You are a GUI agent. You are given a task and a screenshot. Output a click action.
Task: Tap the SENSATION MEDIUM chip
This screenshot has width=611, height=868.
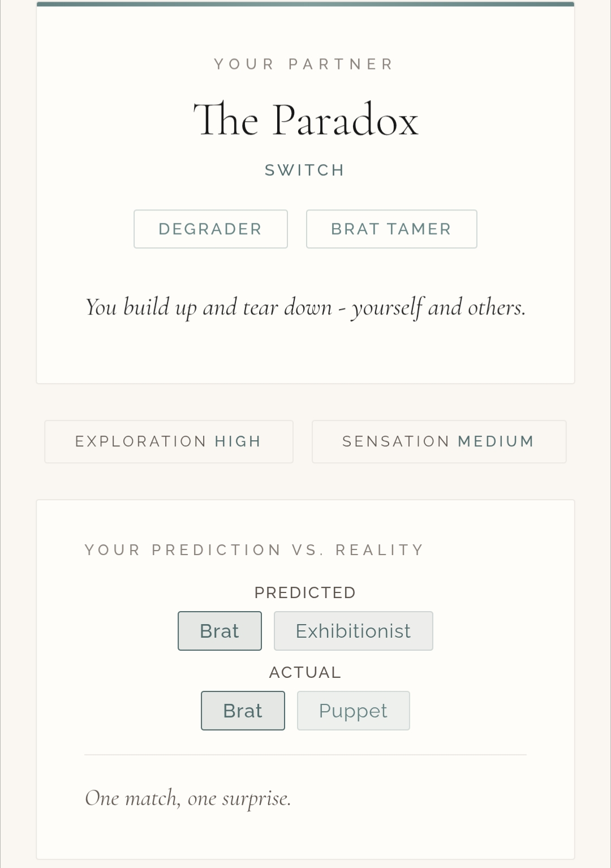(438, 441)
